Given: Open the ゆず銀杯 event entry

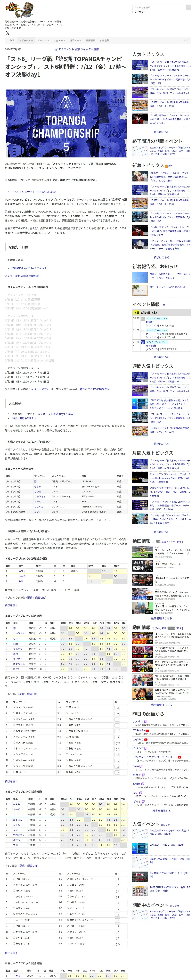Looking at the screenshot, I should coord(151,346).
